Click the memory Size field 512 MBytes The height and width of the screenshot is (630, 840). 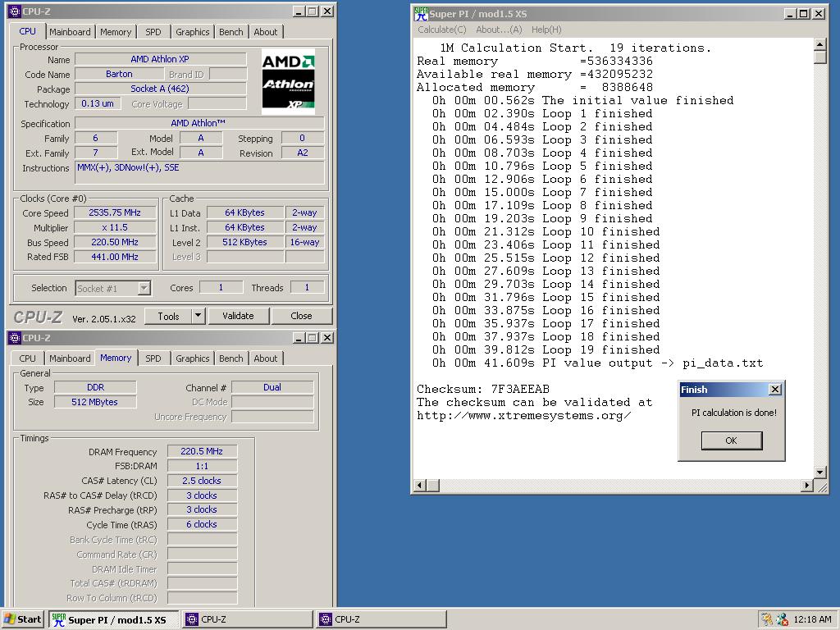[x=95, y=402]
